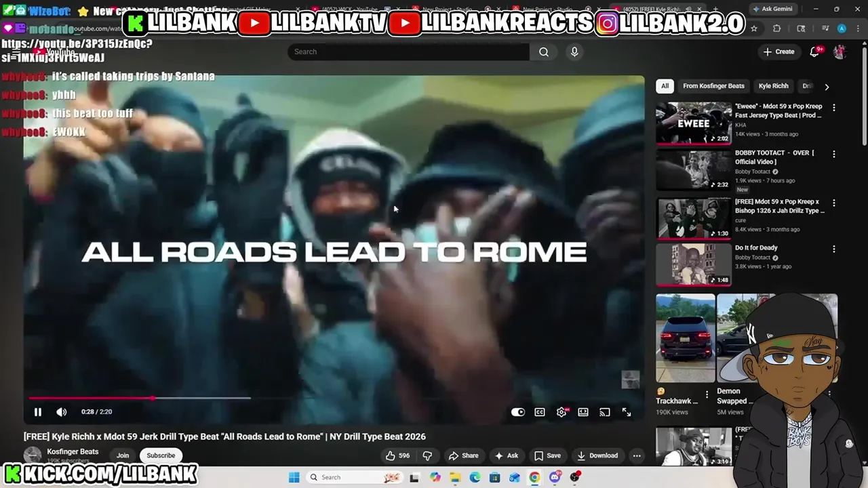Viewport: 868px width, 488px height.
Task: Open Chrome search-with-Lens icon
Action: (x=801, y=28)
